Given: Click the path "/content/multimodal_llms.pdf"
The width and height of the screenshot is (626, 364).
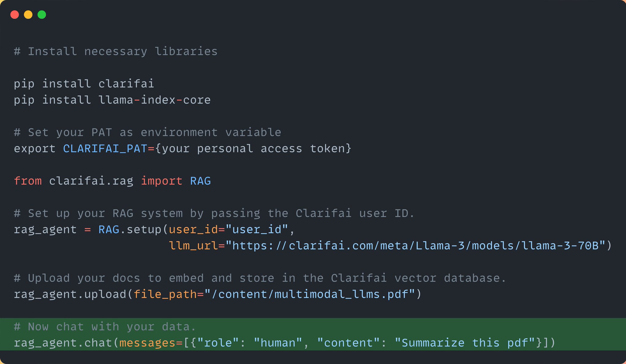Looking at the screenshot, I should tap(310, 294).
